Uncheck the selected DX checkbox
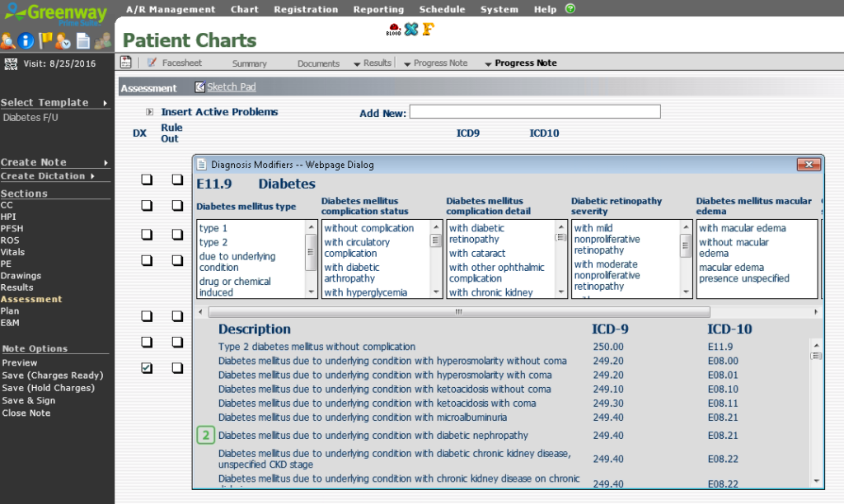Image resolution: width=844 pixels, height=504 pixels. (x=146, y=368)
